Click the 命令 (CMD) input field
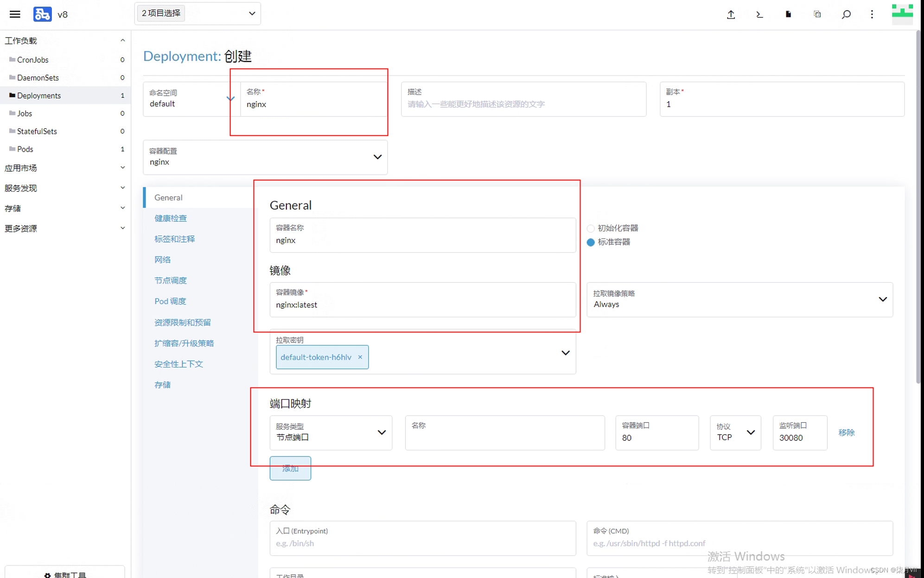 tap(739, 538)
